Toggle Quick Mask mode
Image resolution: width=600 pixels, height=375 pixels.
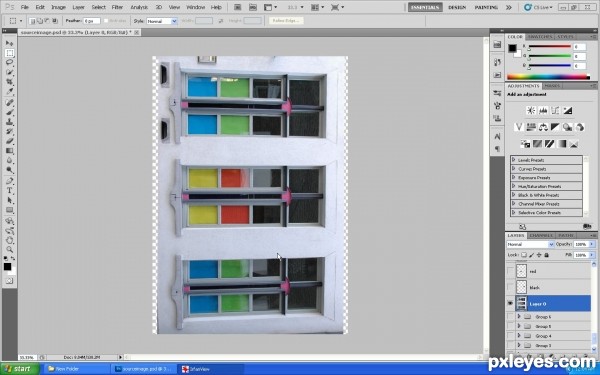pos(10,281)
